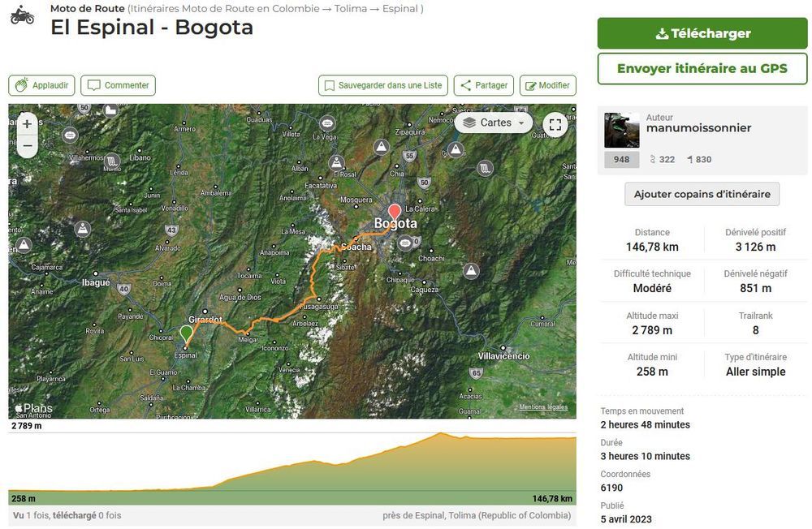
Task: Save route with Sauvegarder dans une Liste
Action: coord(383,85)
